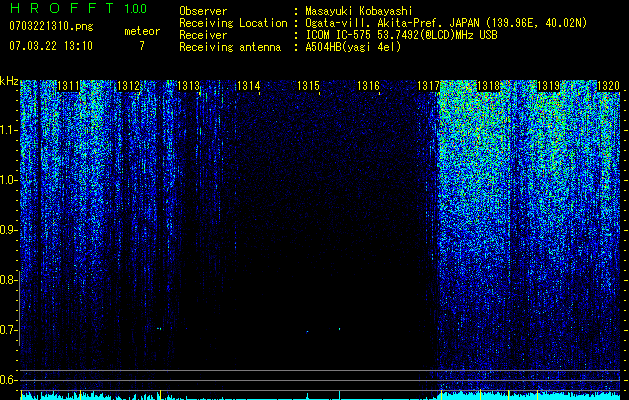Click the ICOM IC-575 receiver value
Viewport: 629px width, 400px height.
402,35
